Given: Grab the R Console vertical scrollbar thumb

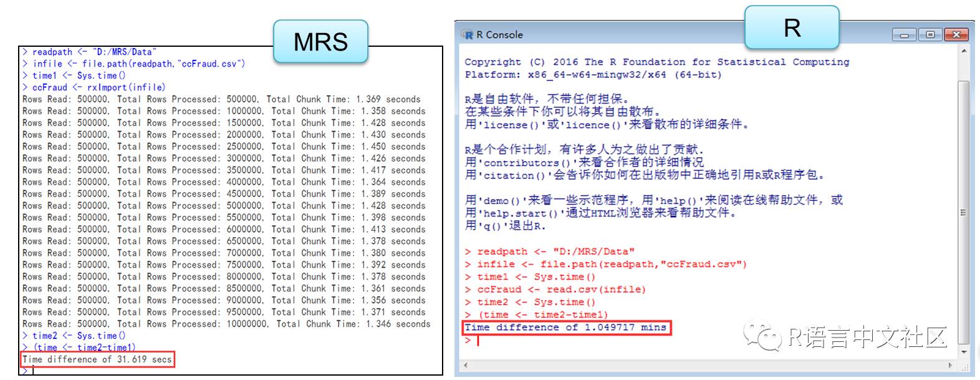Looking at the screenshot, I should pyautogui.click(x=964, y=212).
